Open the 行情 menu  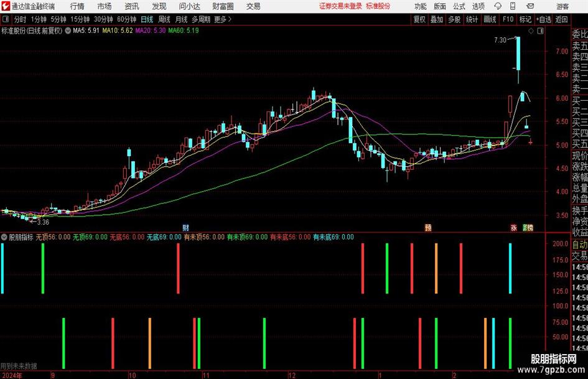click(77, 6)
